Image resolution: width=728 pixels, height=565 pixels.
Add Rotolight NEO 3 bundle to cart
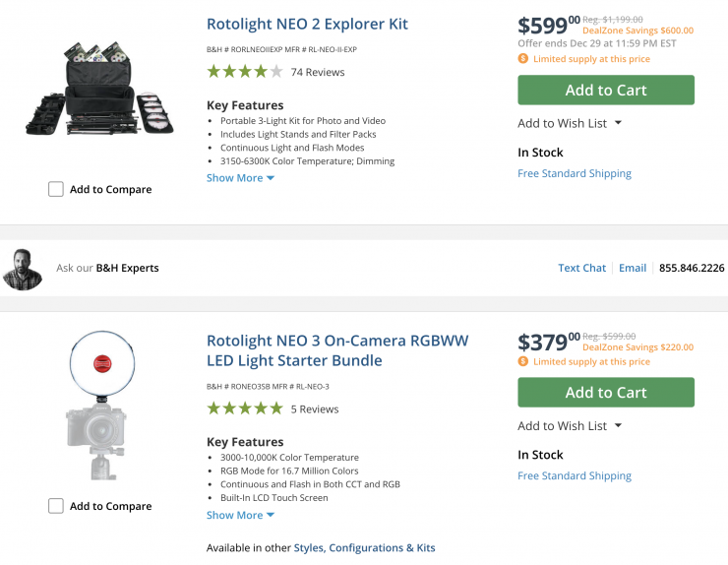pos(605,393)
